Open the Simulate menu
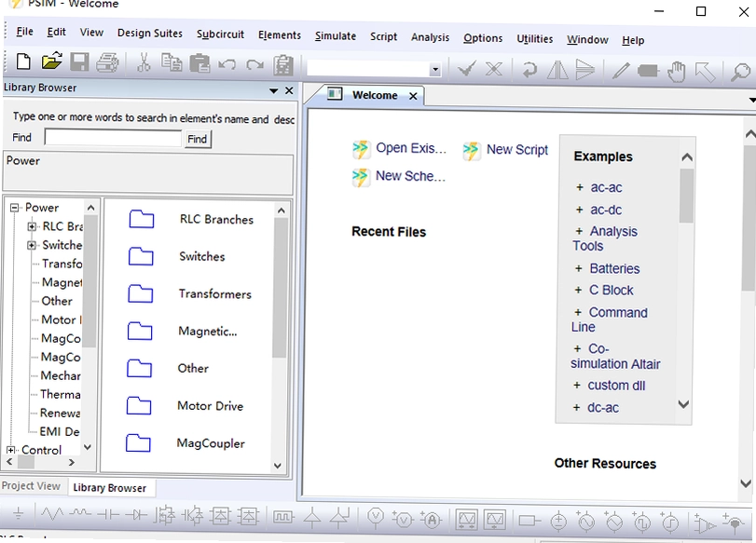 pyautogui.click(x=336, y=36)
